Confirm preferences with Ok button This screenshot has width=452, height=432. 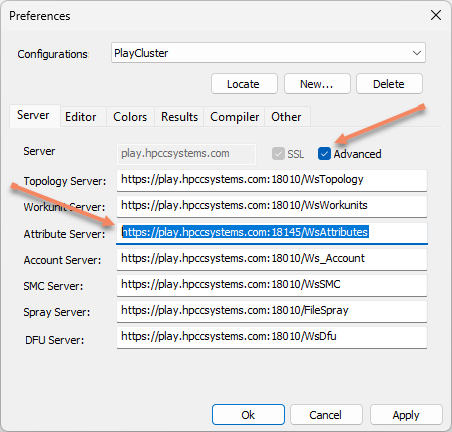(248, 415)
